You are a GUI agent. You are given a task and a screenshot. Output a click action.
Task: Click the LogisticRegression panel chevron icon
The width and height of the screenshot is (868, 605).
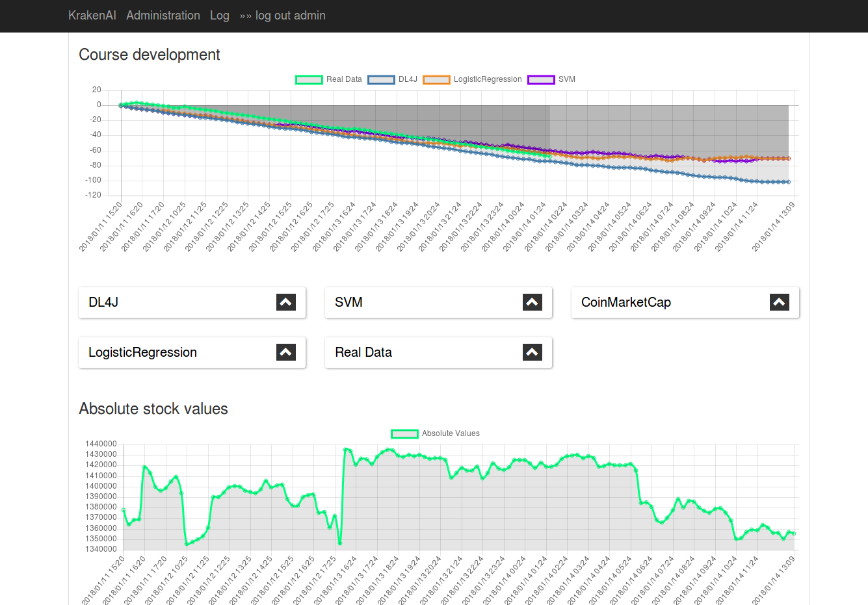[x=286, y=352]
